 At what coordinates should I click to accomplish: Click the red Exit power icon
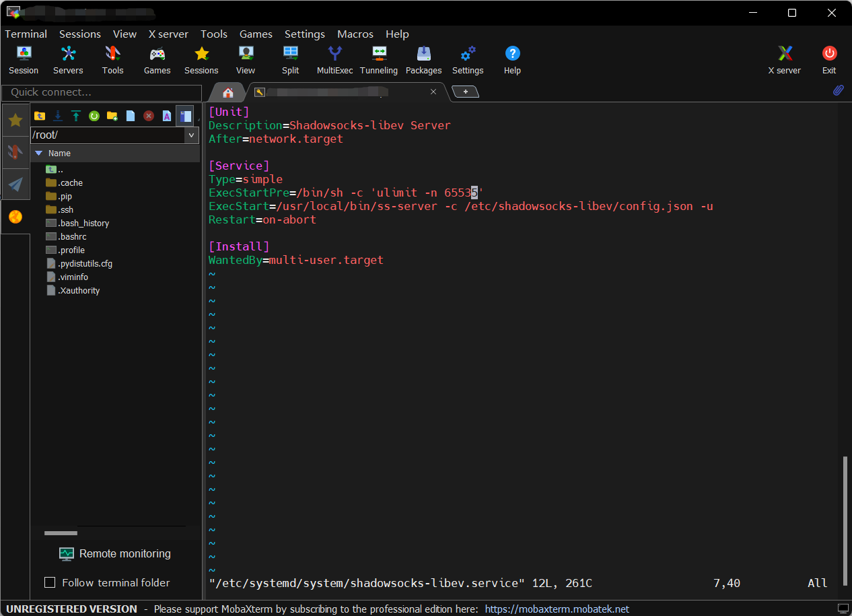coord(829,60)
